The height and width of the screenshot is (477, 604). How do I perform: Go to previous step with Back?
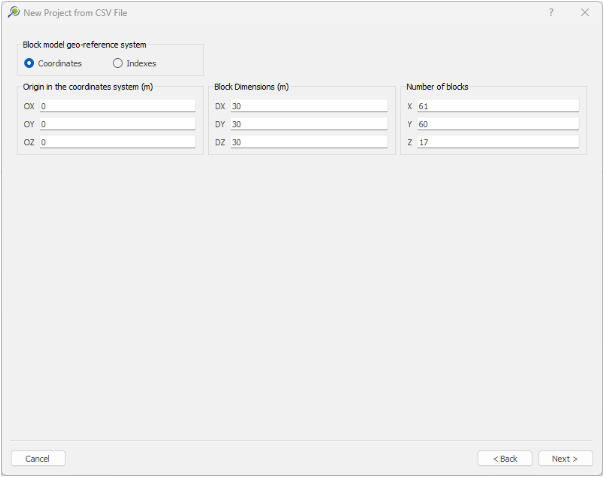point(505,459)
